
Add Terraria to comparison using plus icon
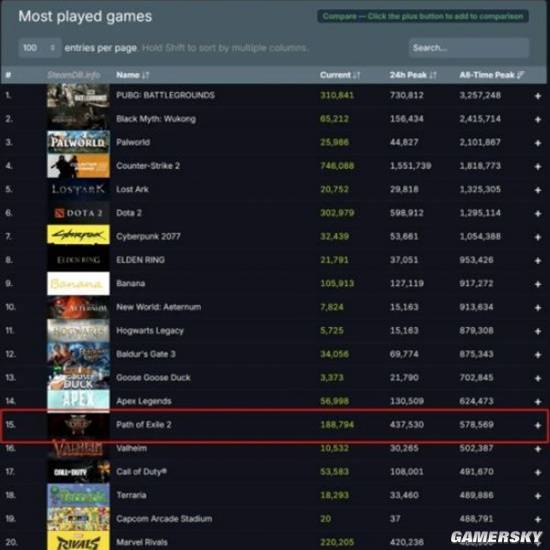click(538, 496)
